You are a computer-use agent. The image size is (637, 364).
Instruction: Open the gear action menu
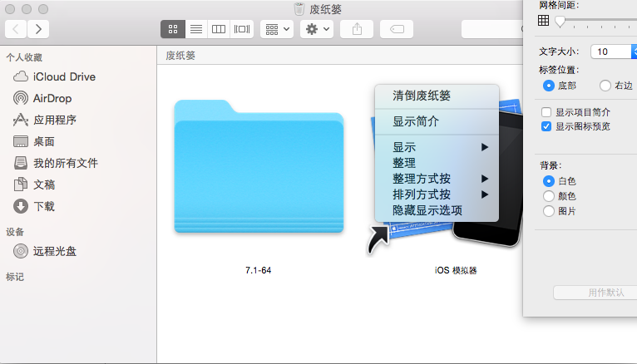[x=317, y=29]
